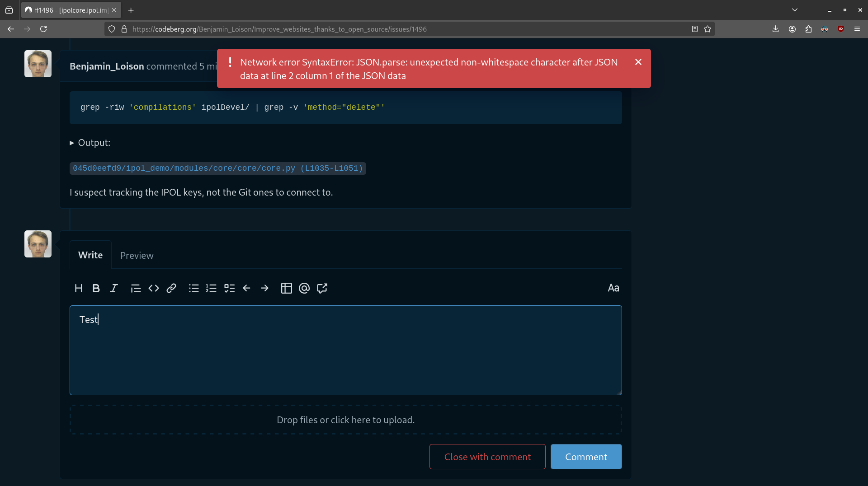This screenshot has height=486, width=868.
Task: Insert an unordered bullet list
Action: 194,288
